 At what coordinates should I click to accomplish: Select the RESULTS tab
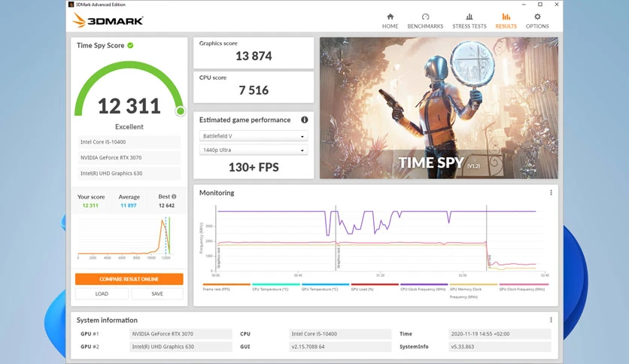tap(506, 21)
